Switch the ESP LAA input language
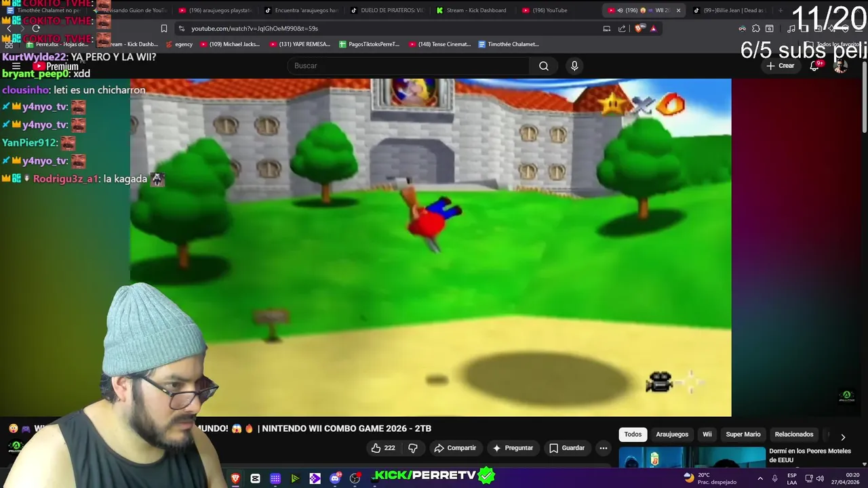This screenshot has width=868, height=488. click(x=792, y=479)
